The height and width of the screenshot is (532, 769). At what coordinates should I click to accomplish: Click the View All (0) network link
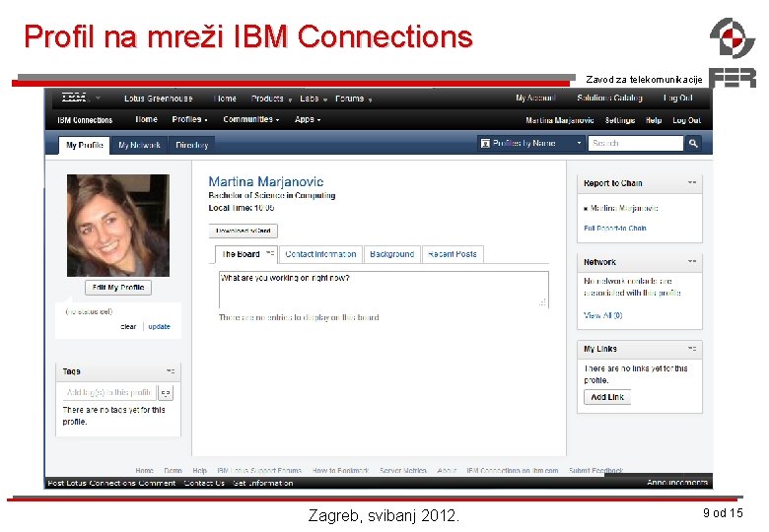click(x=602, y=315)
